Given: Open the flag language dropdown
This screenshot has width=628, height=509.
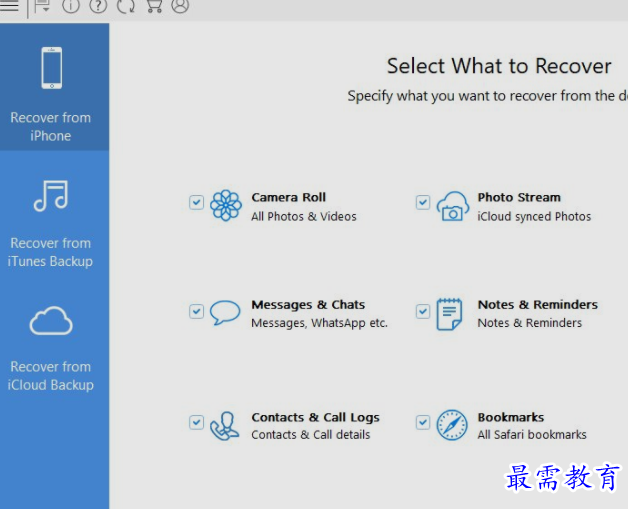Looking at the screenshot, I should (x=42, y=6).
